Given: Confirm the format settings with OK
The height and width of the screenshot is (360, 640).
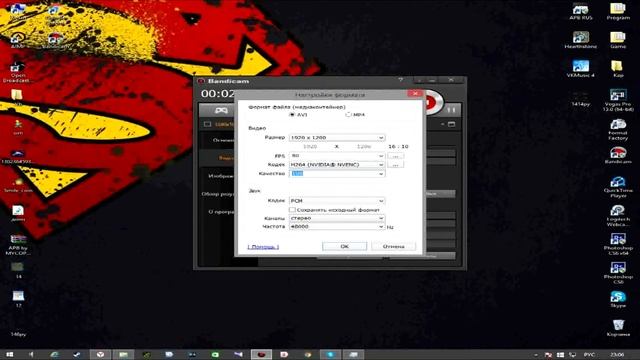Looking at the screenshot, I should [344, 247].
